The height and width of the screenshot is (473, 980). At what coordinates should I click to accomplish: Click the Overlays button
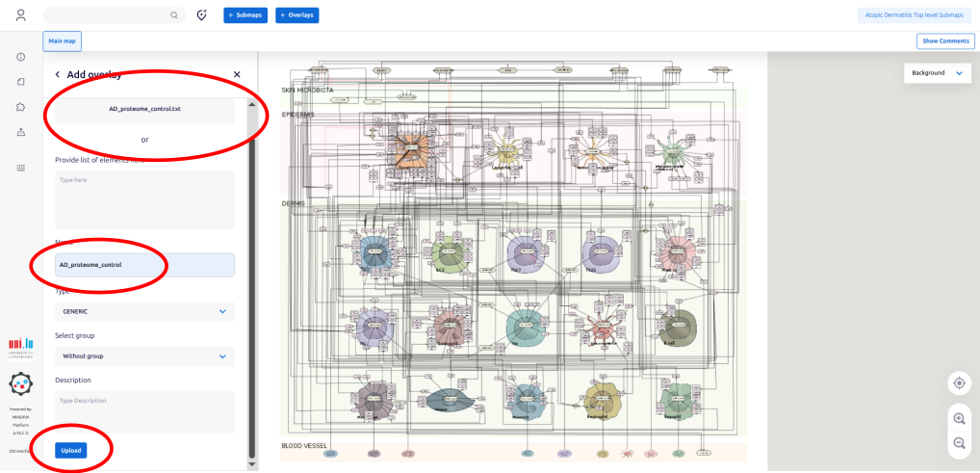[x=297, y=15]
